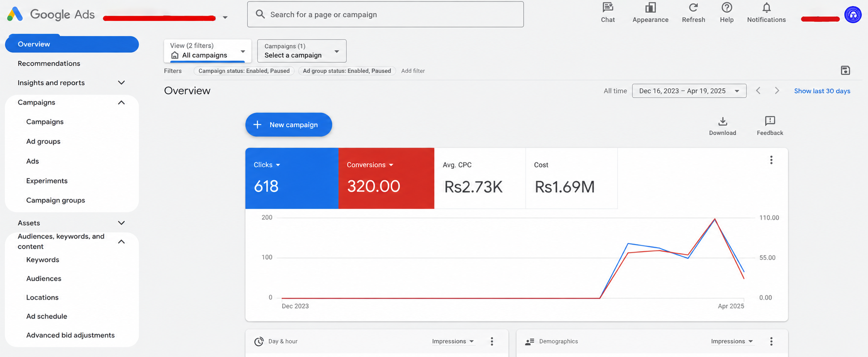Focus the search for page or campaign field
Image resolution: width=868 pixels, height=357 pixels.
(x=385, y=14)
